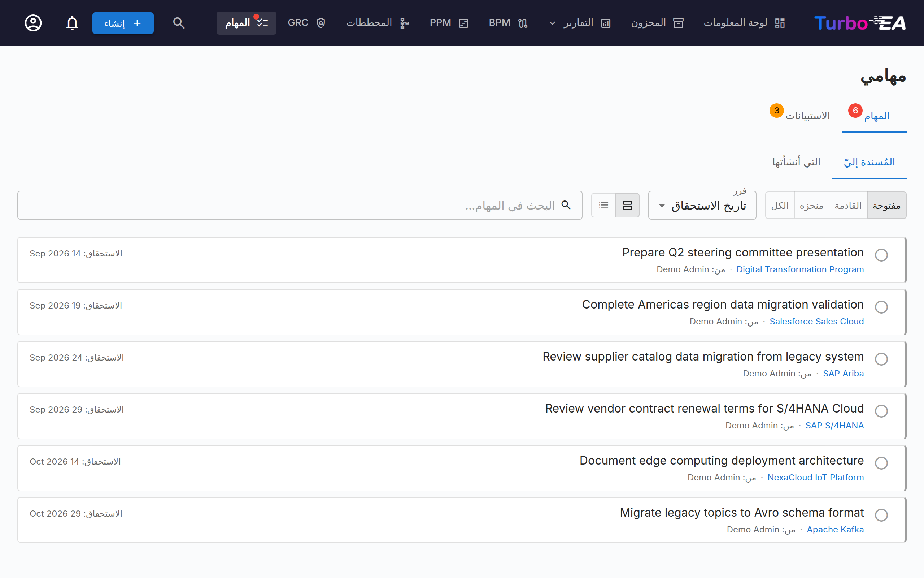
Task: Open SAP Ariba link
Action: (x=843, y=374)
